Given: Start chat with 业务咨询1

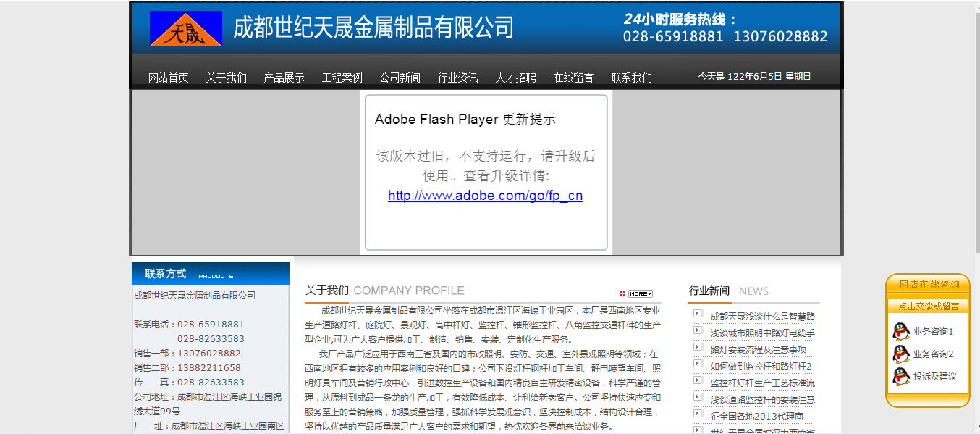Looking at the screenshot, I should 934,332.
